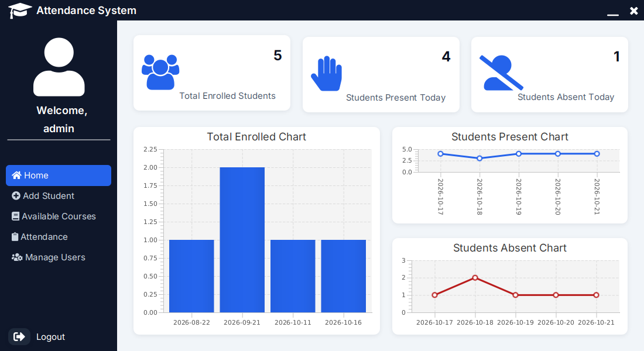Click the book icon beside Available Courses
The image size is (644, 351).
coord(15,216)
